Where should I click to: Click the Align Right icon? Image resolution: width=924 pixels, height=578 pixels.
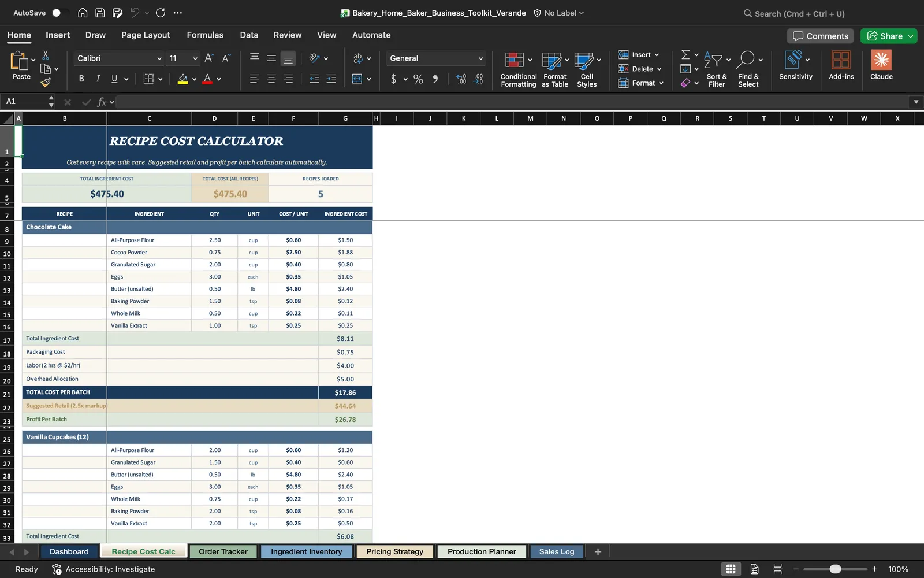[x=288, y=79]
